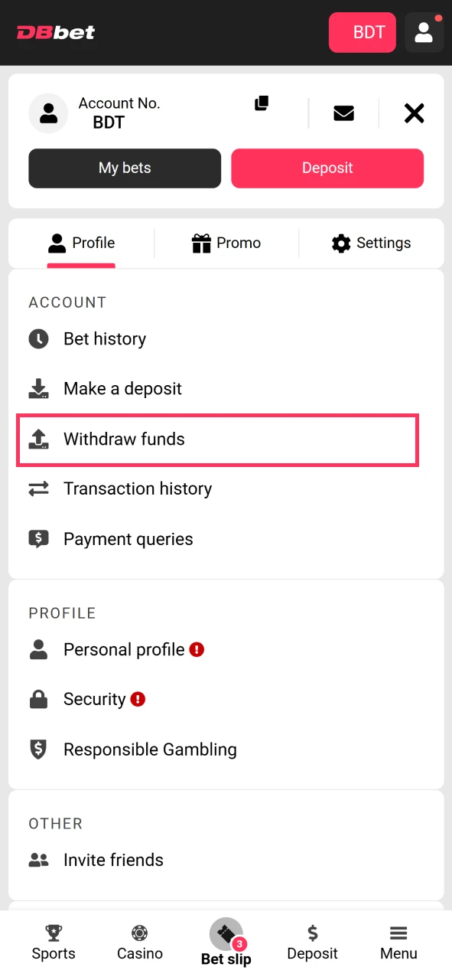452x980 pixels.
Task: Open the Bet slip with 3 selections
Action: coord(226,940)
